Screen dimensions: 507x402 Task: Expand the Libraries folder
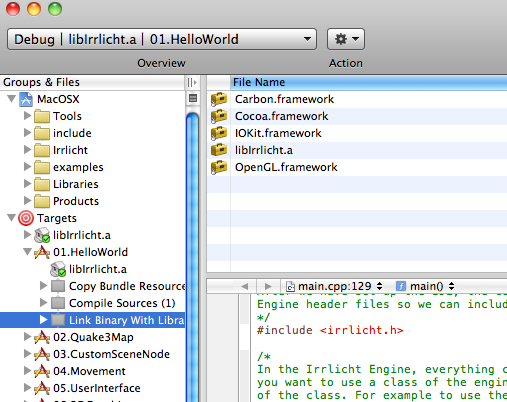coord(27,184)
